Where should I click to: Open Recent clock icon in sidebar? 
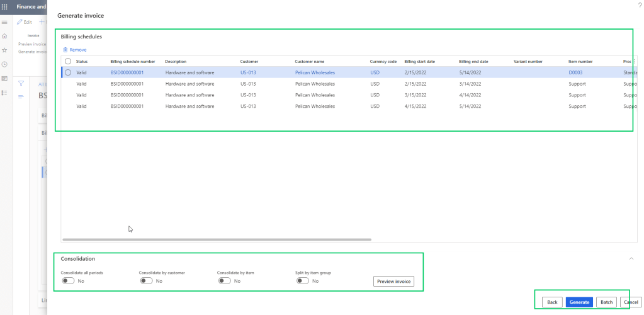point(5,64)
